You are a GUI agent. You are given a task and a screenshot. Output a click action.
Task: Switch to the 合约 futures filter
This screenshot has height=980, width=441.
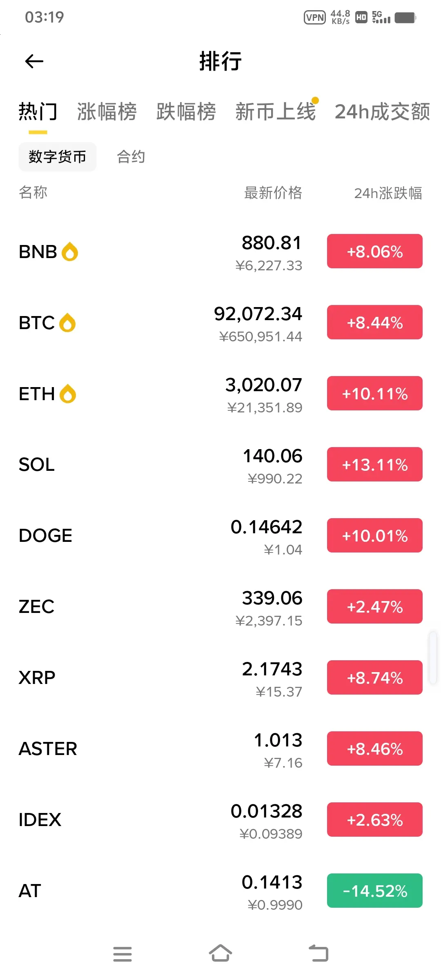pyautogui.click(x=131, y=157)
